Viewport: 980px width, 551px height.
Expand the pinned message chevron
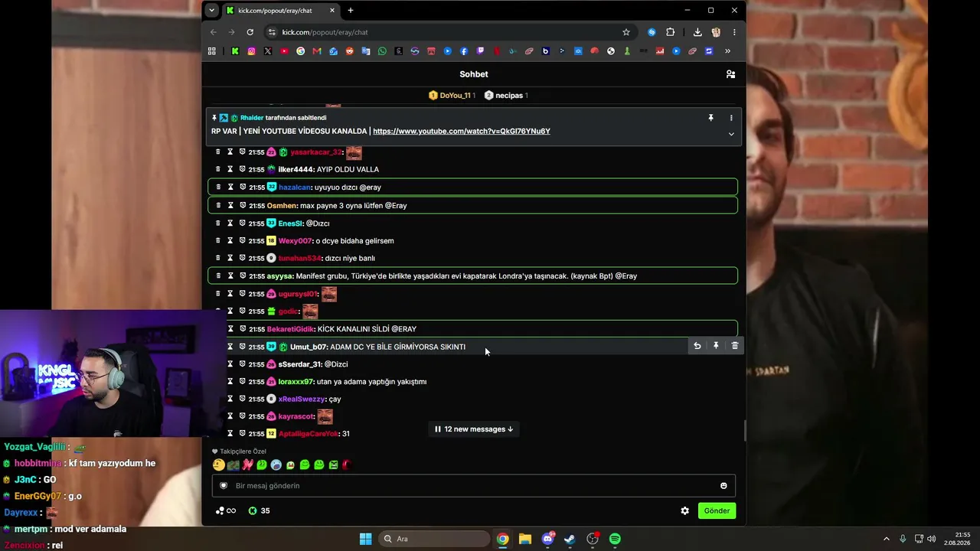(731, 134)
